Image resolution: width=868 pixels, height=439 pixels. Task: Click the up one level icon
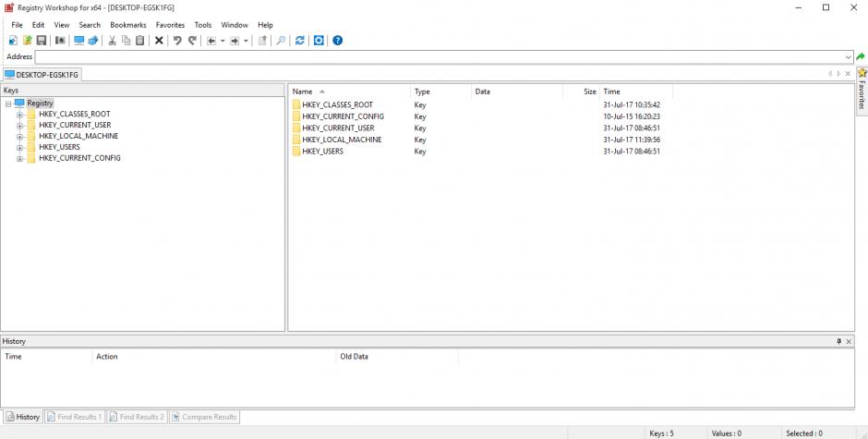click(262, 41)
